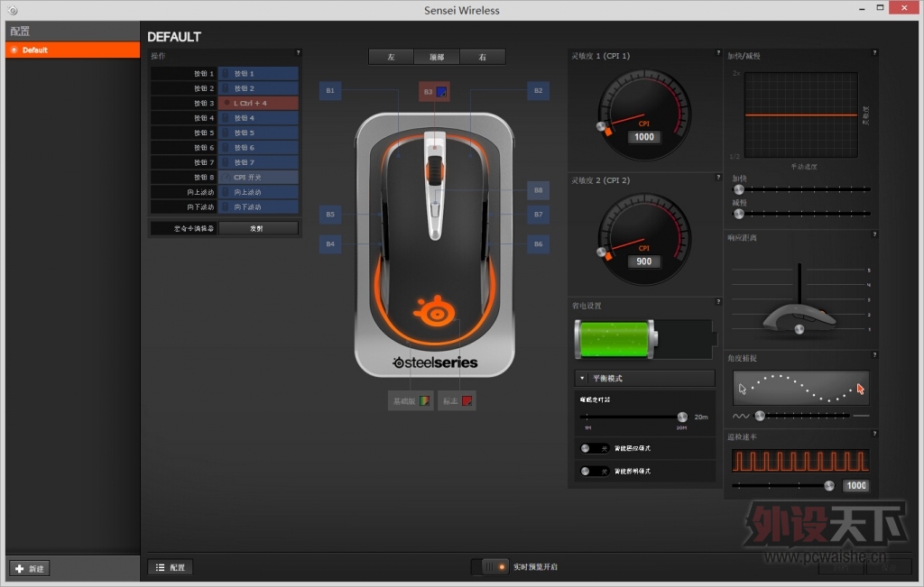The width and height of the screenshot is (924, 587).
Task: Open the action field for the 向下滚动 row
Action: (x=258, y=206)
